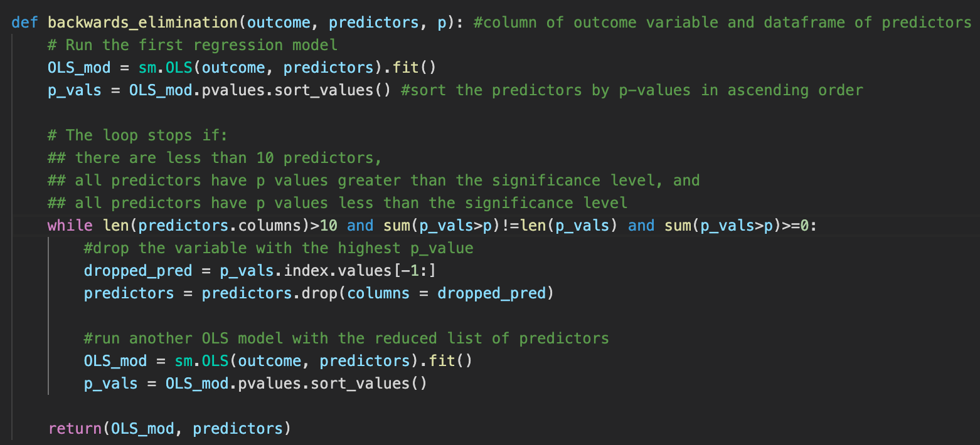The width and height of the screenshot is (980, 445).
Task: Click 'predictors' in the return statement
Action: 238,429
